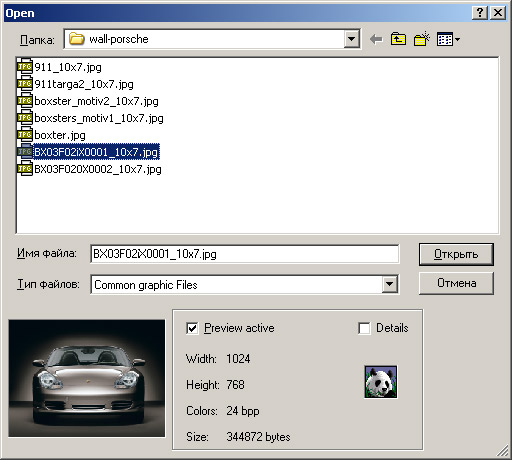Click the Colors value 24 bpp

tap(243, 411)
